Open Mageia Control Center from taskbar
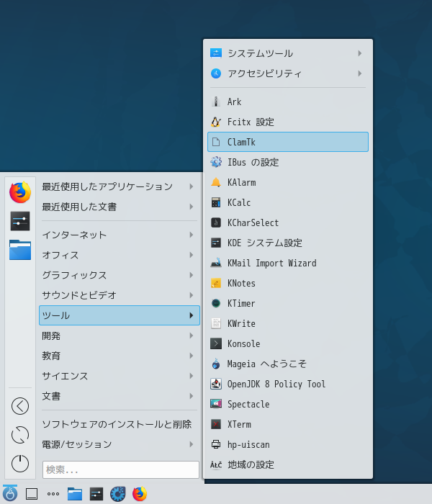432x504 pixels. click(118, 494)
